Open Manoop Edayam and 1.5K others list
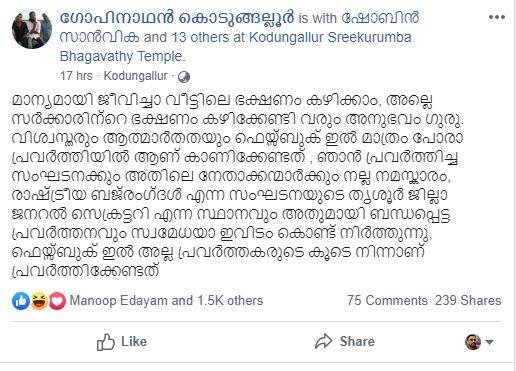The width and height of the screenshot is (516, 371). 166,301
